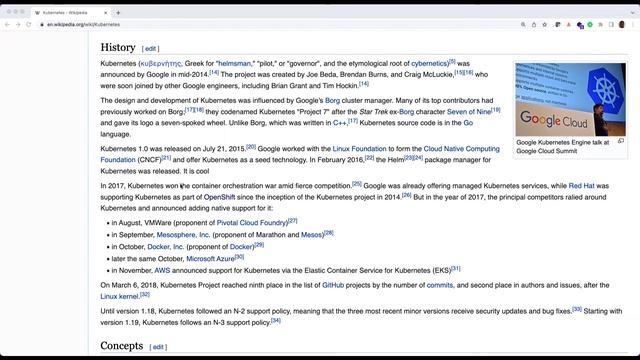View site info via the lock icon
640x360 pixels.
pyautogui.click(x=42, y=24)
